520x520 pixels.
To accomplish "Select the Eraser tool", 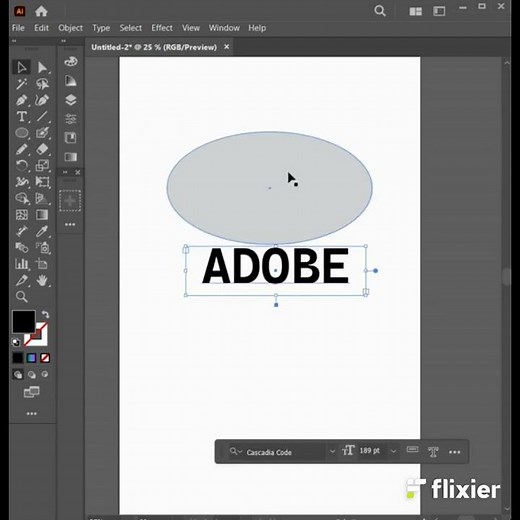I will [42, 149].
